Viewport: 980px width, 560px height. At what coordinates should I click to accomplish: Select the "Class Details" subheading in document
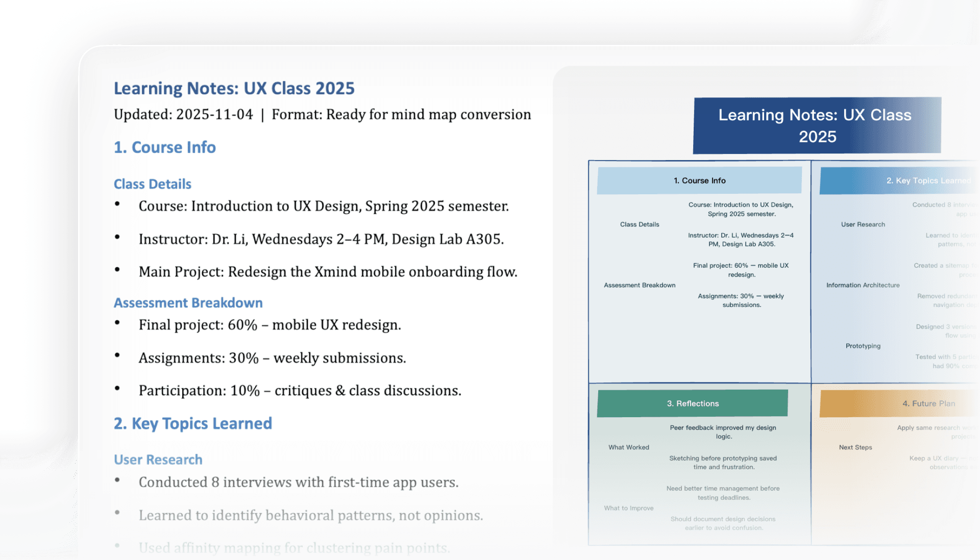[x=152, y=184]
